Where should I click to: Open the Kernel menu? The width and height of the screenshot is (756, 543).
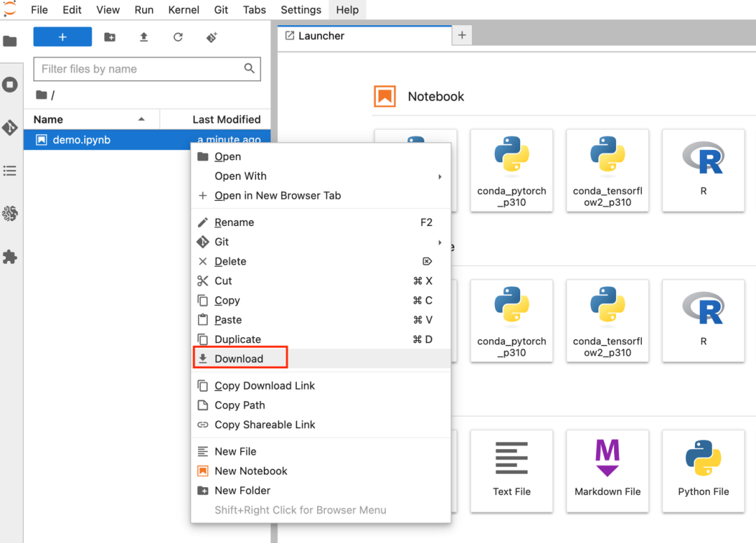point(183,10)
